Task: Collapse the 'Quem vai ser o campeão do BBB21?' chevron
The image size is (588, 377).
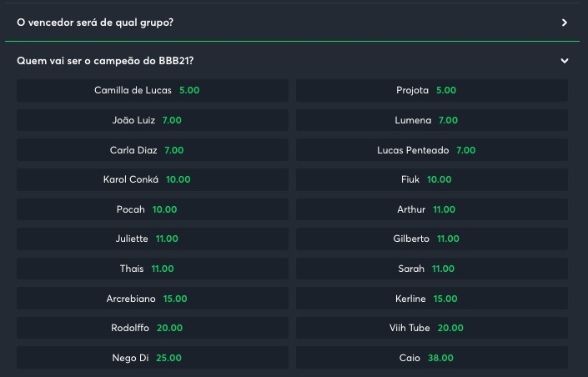Action: [x=565, y=61]
